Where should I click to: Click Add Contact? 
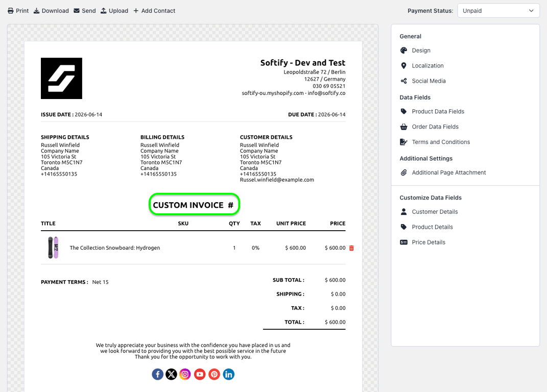coord(154,11)
